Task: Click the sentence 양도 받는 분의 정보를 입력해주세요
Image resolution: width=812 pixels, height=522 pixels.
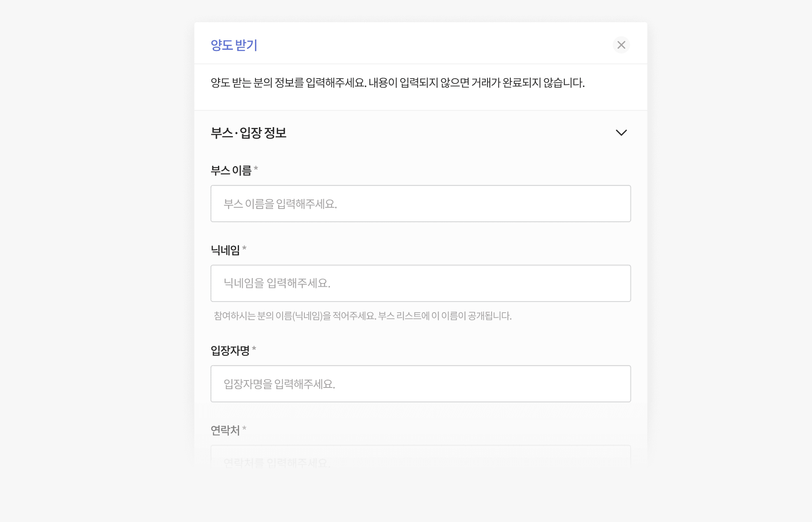Action: (288, 83)
